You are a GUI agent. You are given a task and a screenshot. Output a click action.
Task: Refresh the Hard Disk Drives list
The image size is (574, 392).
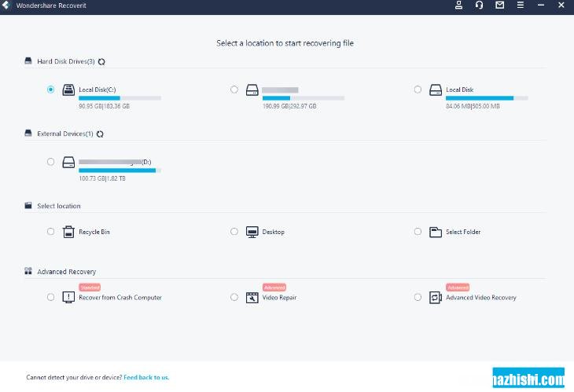click(101, 62)
